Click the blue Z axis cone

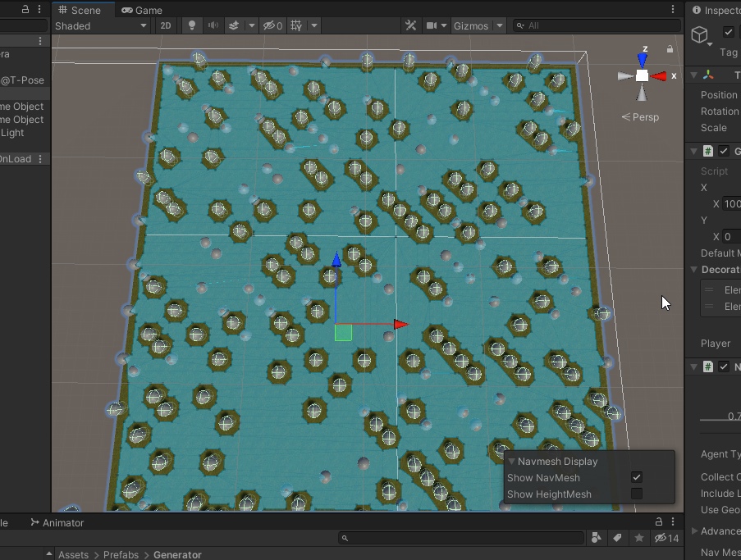pyautogui.click(x=642, y=61)
